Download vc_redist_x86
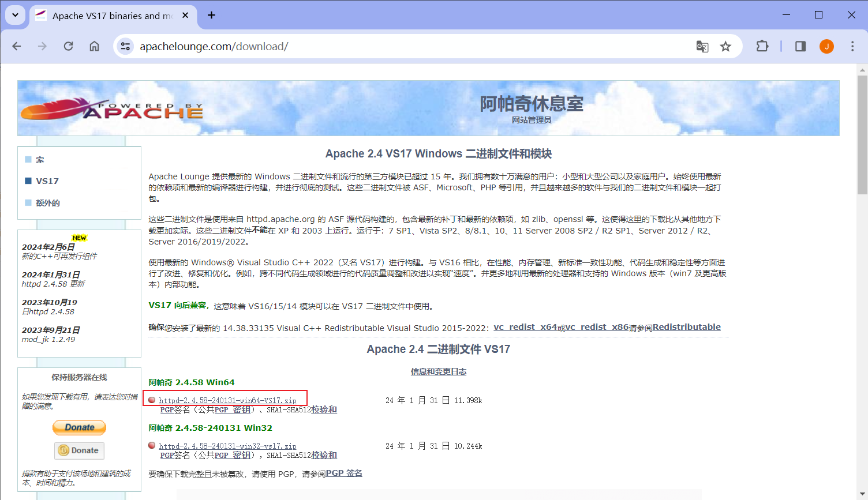Viewport: 868px width, 500px height. pos(597,327)
